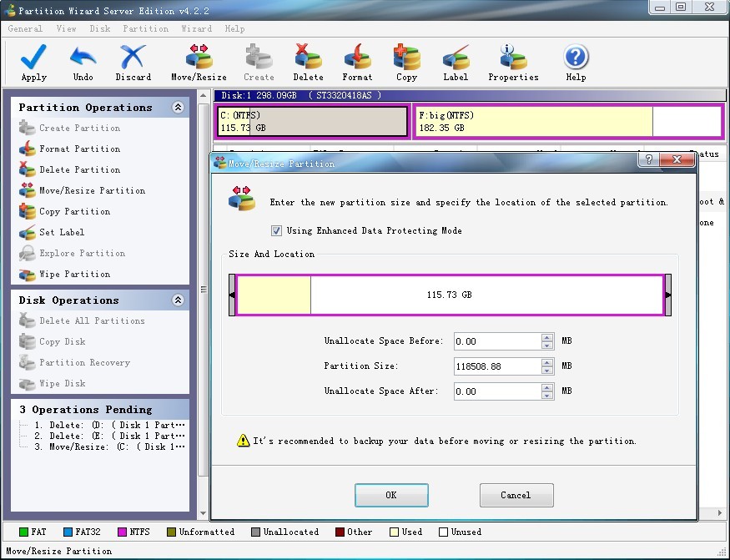Increase Unallocate Space Before value
Image resolution: width=730 pixels, height=560 pixels.
click(x=547, y=337)
